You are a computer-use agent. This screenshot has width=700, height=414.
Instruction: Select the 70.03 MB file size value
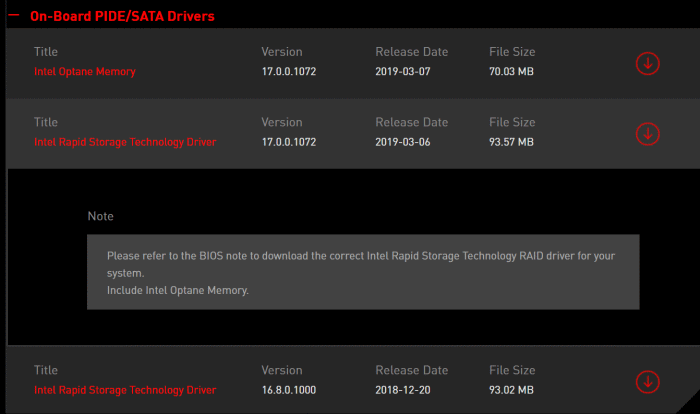click(511, 71)
